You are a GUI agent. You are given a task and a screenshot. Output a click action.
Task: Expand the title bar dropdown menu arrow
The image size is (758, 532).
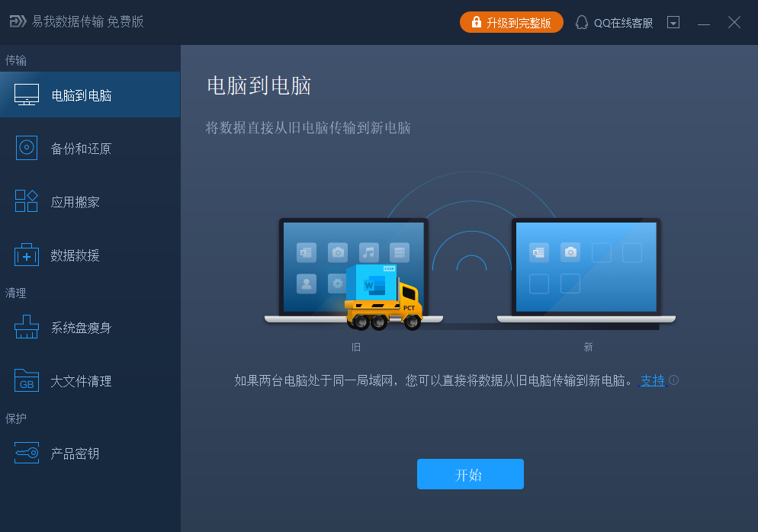pos(673,22)
